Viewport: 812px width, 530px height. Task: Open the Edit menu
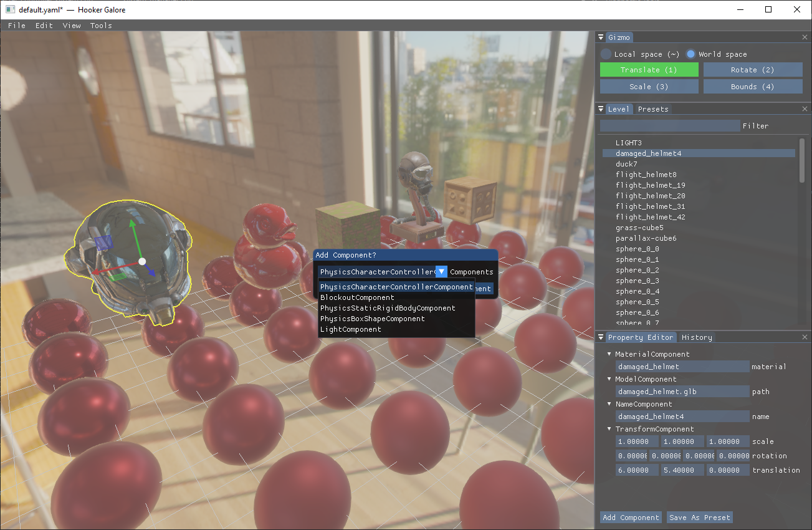pos(44,26)
